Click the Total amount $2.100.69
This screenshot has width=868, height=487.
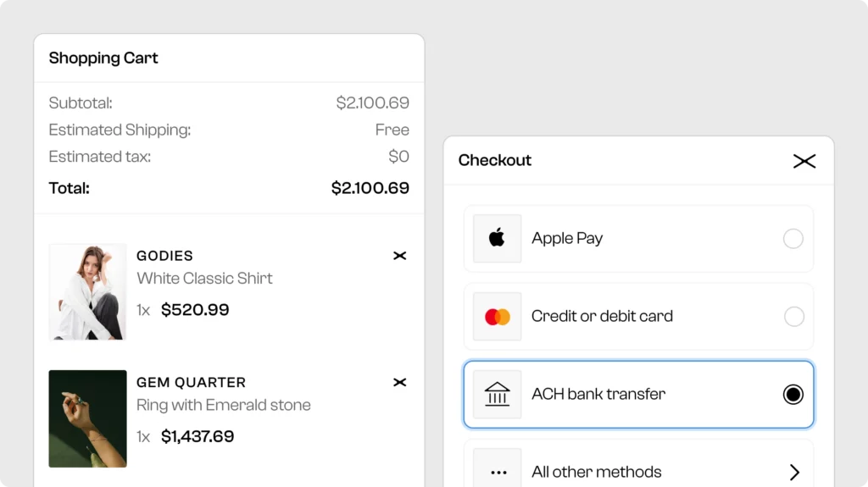pyautogui.click(x=370, y=188)
